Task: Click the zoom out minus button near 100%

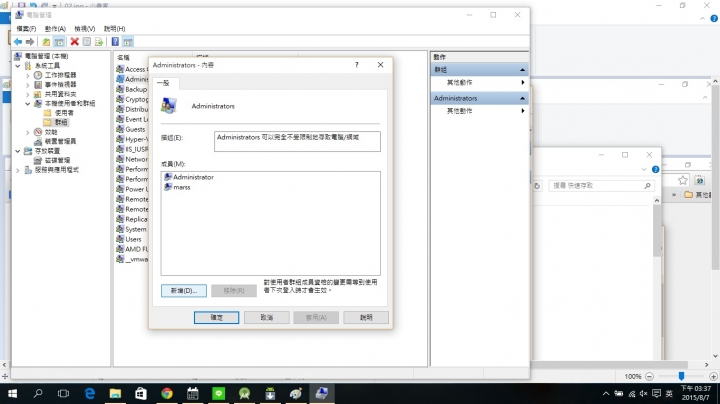Action: click(x=649, y=376)
